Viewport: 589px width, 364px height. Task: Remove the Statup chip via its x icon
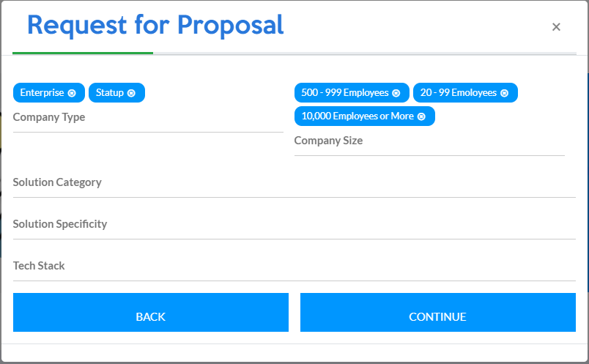[x=131, y=93]
